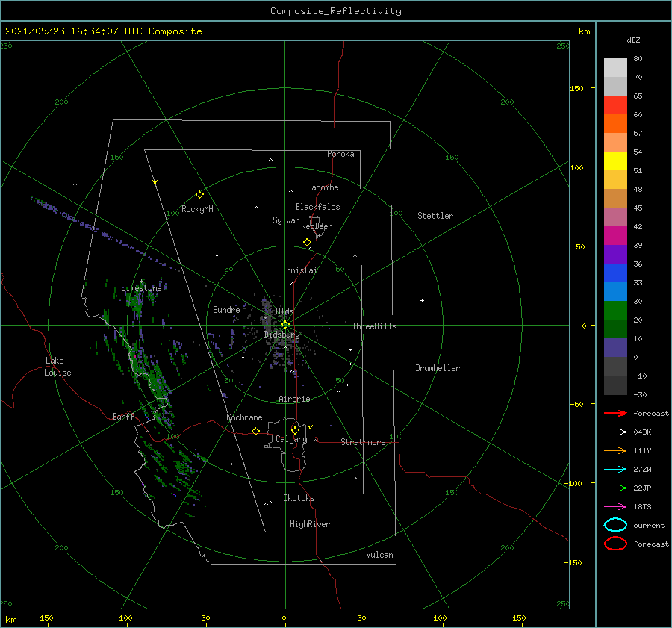Screen dimensions: 672x628
Task: Click the red-orange swatch between 65 and 60 dBZ
Action: point(615,105)
